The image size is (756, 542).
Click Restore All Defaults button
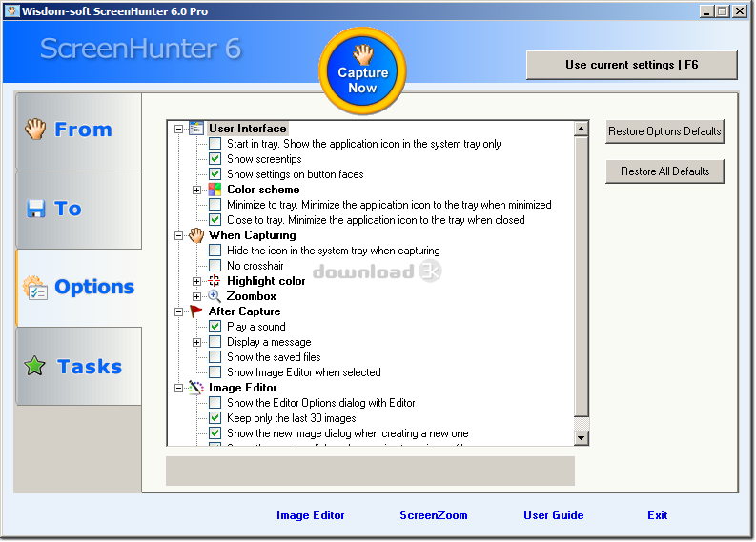[664, 171]
